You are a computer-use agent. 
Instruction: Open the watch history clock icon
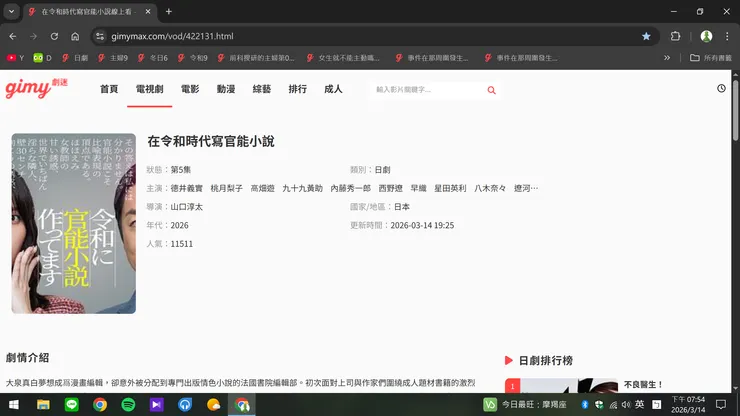[x=721, y=88]
